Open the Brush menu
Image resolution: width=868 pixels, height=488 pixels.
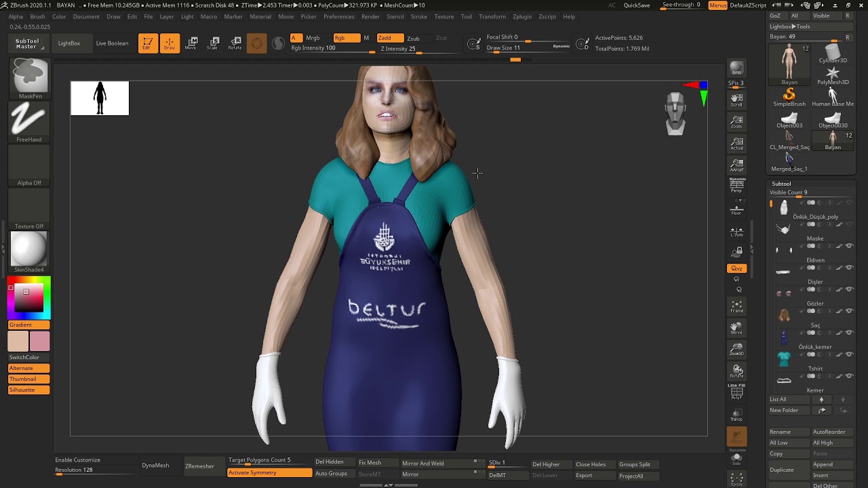click(x=37, y=16)
